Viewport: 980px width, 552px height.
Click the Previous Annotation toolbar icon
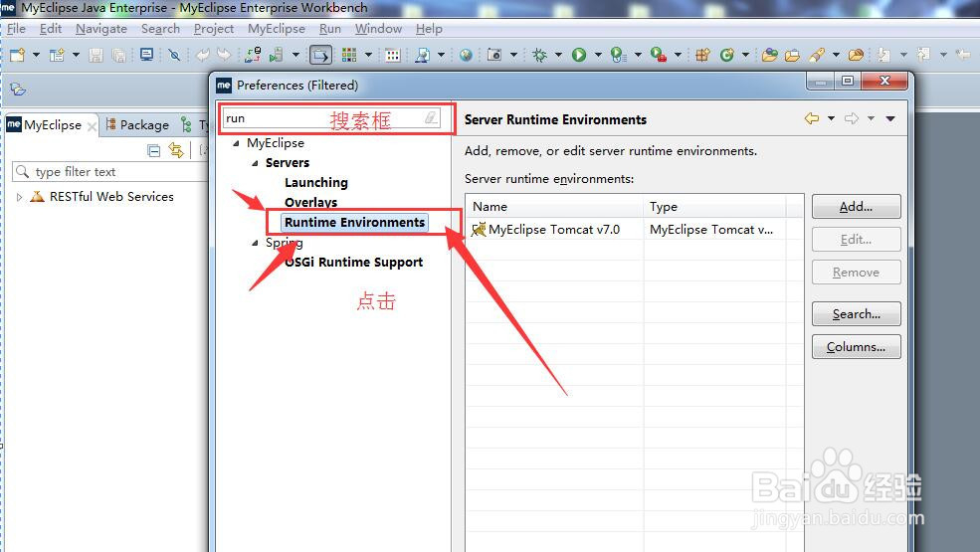pos(923,55)
